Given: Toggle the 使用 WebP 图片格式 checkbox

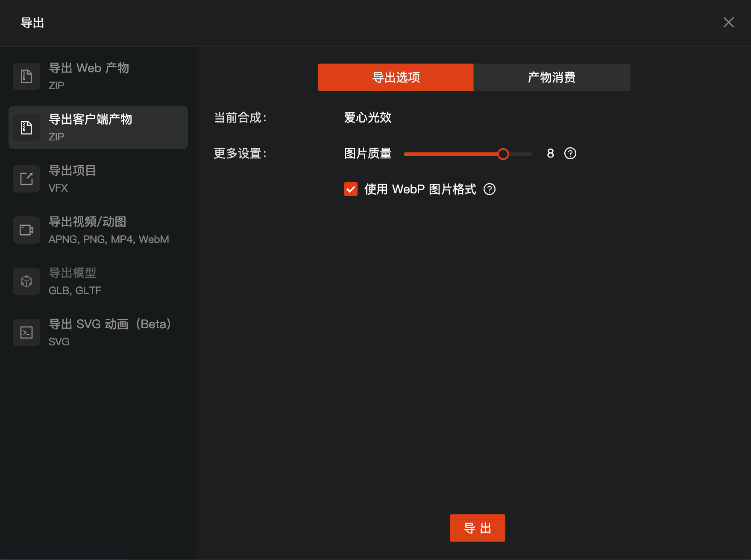Looking at the screenshot, I should 351,189.
